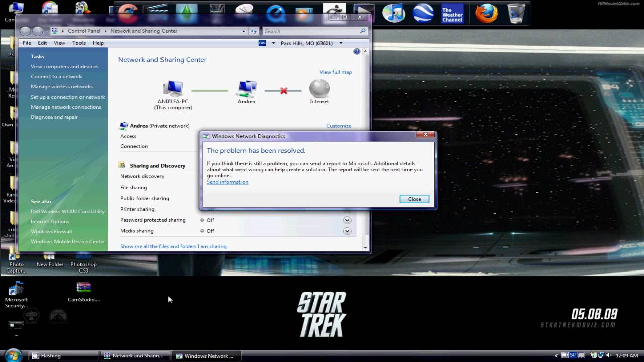This screenshot has width=644, height=362.
Task: Click the 54° weather tray icon
Action: click(x=573, y=355)
